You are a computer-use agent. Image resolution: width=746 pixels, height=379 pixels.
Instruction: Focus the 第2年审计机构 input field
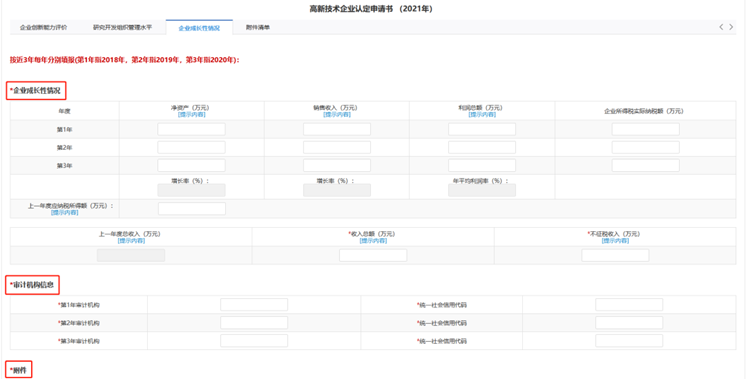point(254,323)
